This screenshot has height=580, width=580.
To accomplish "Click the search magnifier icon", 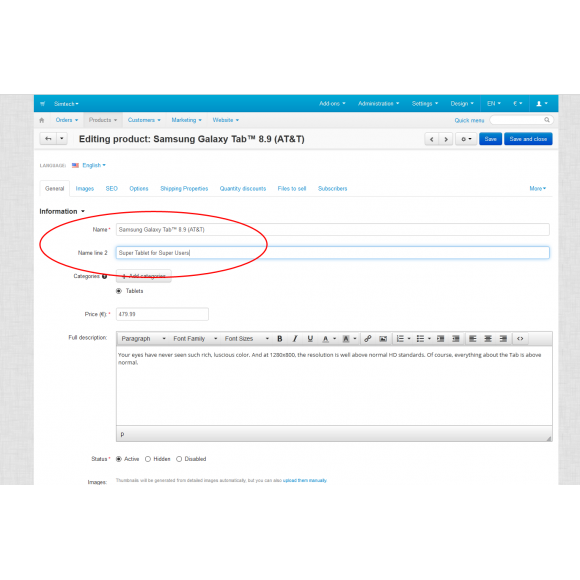I will (x=547, y=120).
